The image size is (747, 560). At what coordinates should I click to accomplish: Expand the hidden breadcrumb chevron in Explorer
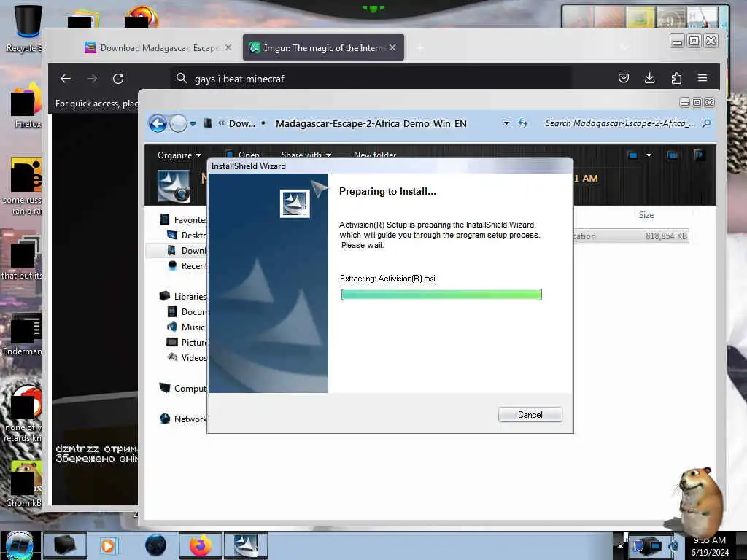[x=221, y=123]
